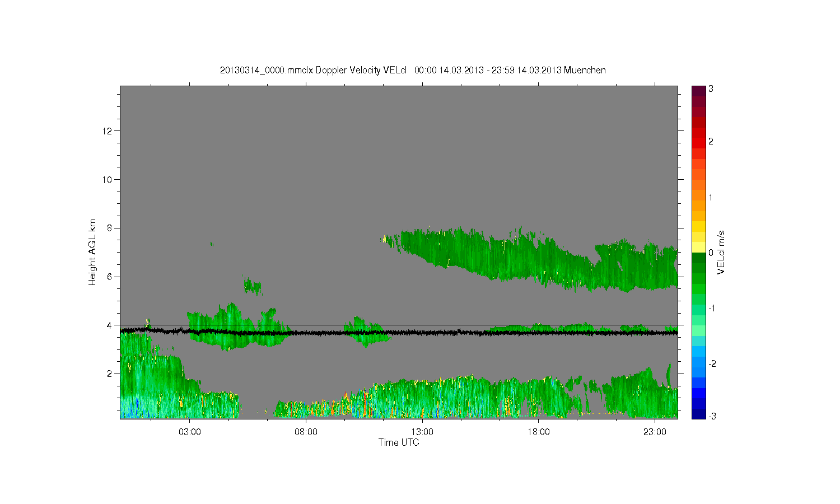Click the black horizontal line near 4 km
840x504 pixels.
pos(399,325)
